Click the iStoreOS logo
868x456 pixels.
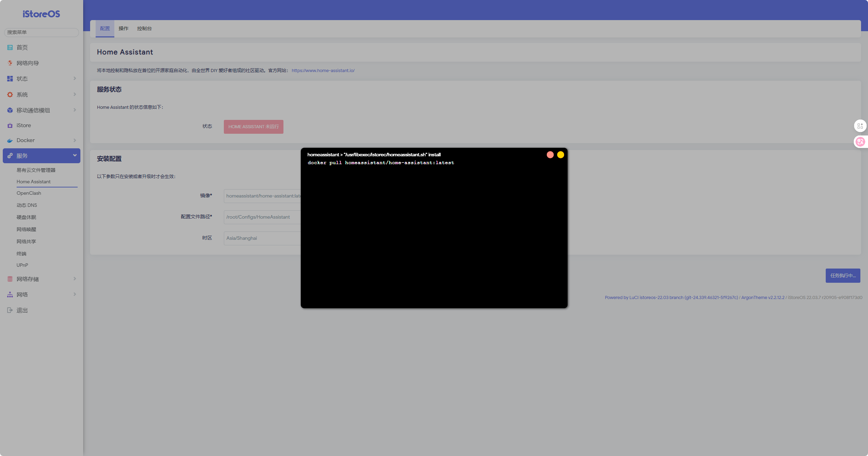tap(41, 14)
